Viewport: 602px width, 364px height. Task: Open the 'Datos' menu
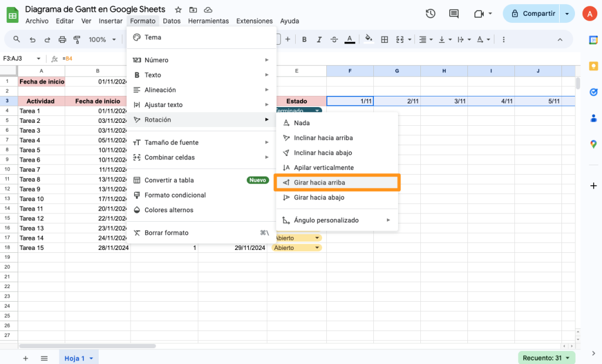click(172, 21)
